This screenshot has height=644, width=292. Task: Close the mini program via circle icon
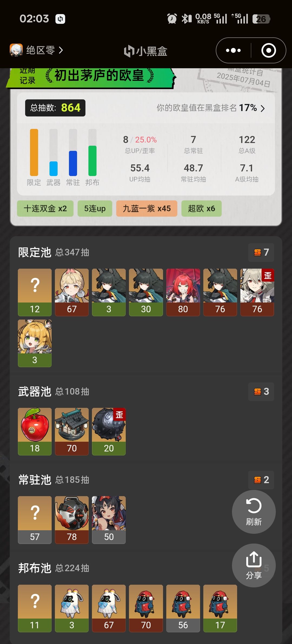click(268, 50)
